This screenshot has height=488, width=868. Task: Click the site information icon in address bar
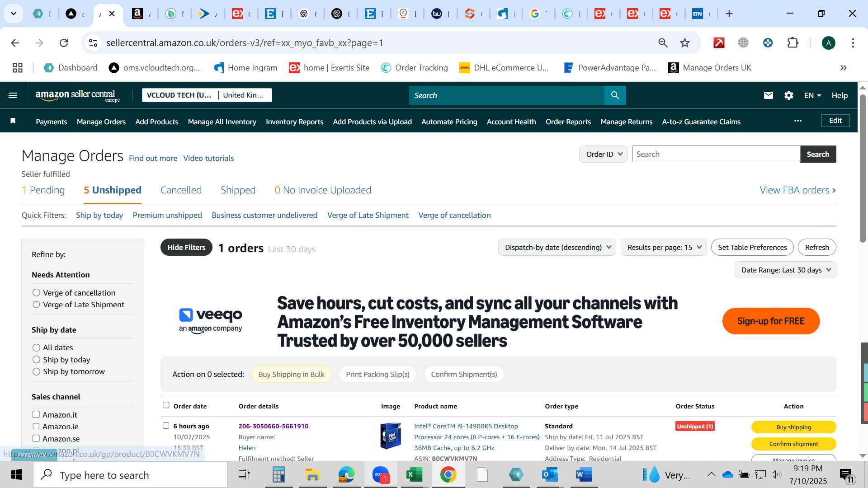point(93,43)
